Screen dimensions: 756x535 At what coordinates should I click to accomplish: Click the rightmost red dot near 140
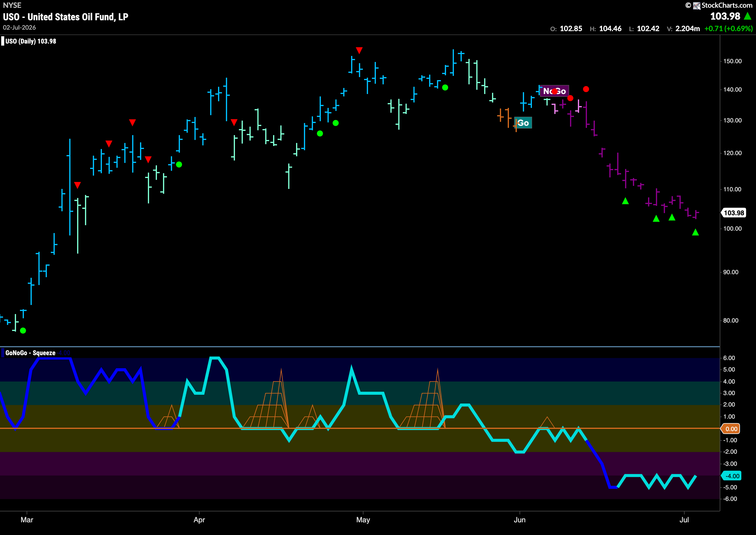click(586, 89)
